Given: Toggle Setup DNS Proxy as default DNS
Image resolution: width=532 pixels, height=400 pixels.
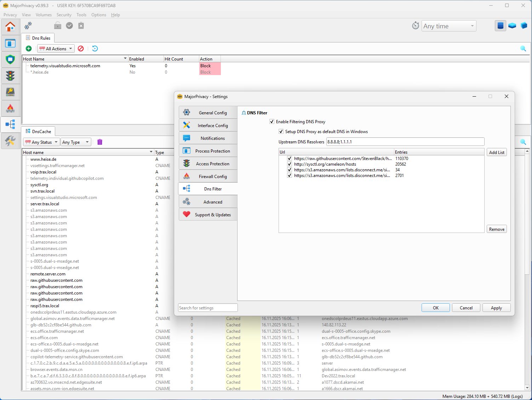Looking at the screenshot, I should point(281,132).
